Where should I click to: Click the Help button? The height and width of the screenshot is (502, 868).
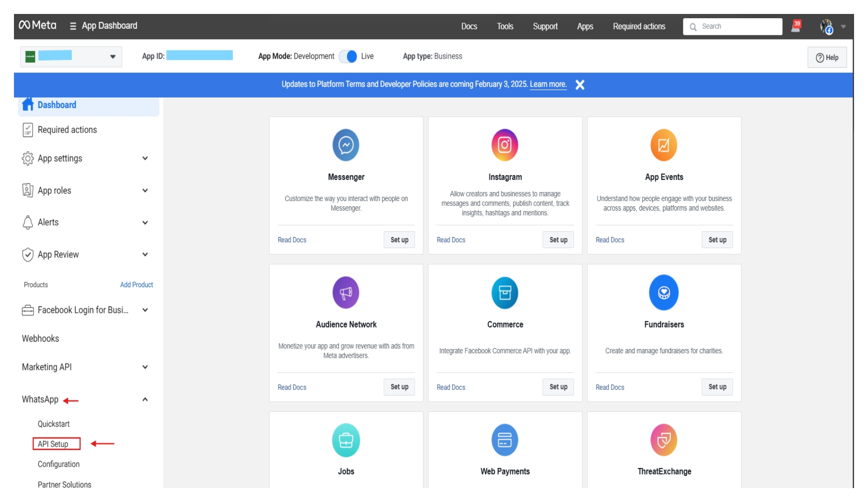tap(827, 58)
